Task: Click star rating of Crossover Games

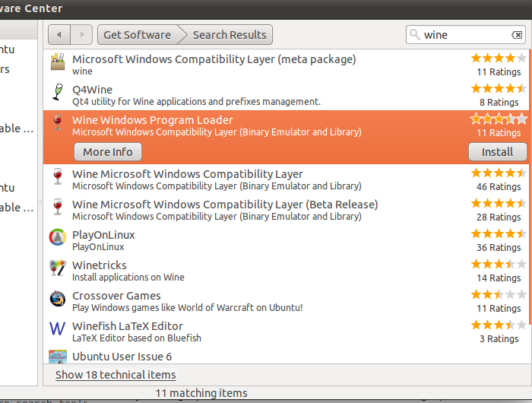Action: click(x=499, y=294)
